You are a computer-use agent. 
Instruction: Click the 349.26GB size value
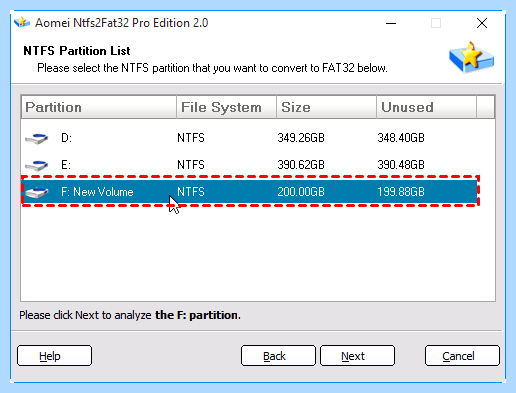coord(301,138)
